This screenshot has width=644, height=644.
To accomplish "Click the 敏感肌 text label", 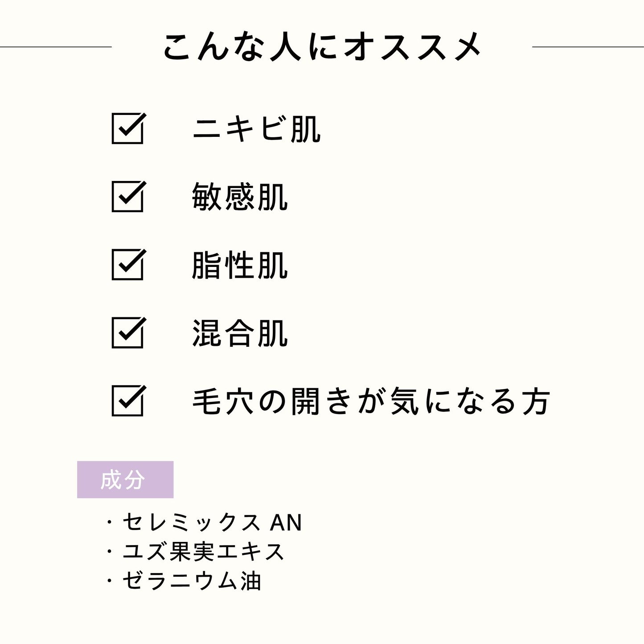I will 240,197.
